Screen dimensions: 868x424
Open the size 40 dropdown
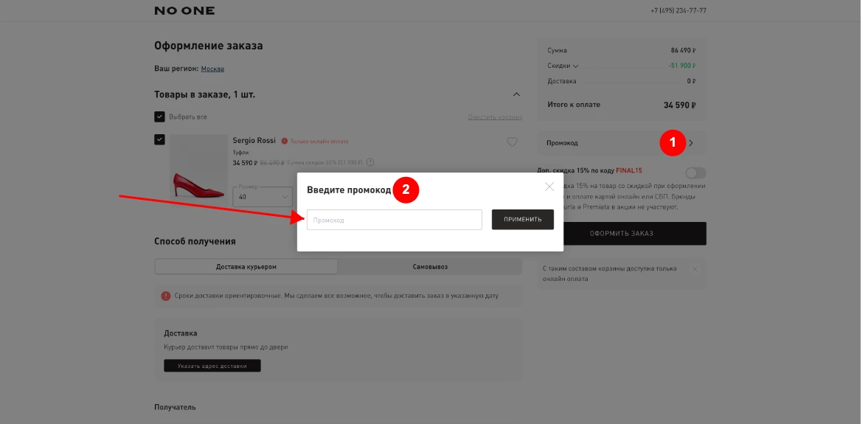click(263, 197)
